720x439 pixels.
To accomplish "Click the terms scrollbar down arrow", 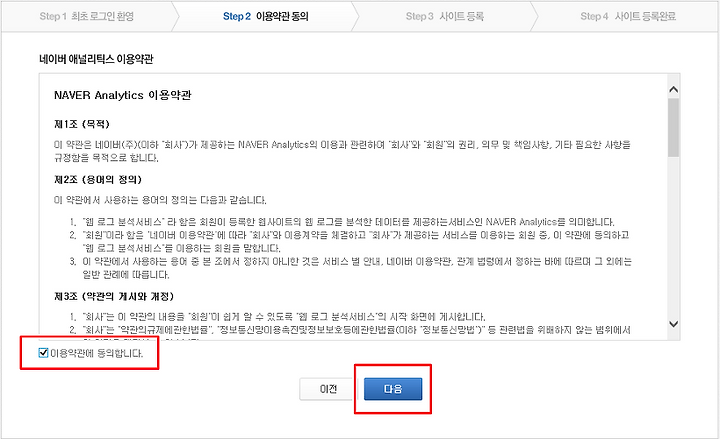I will click(x=673, y=324).
